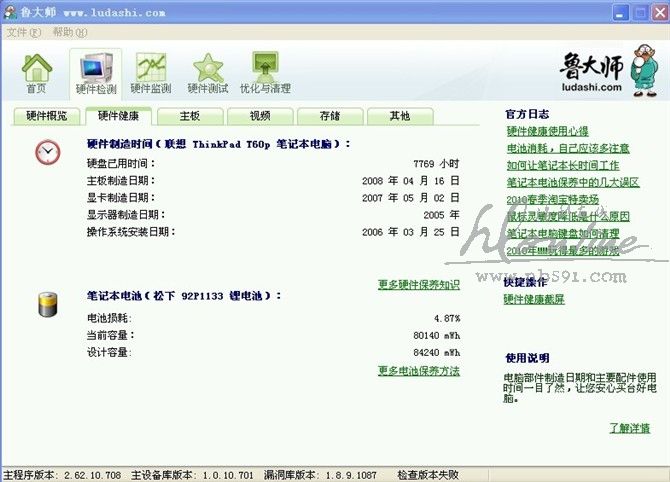
Task: Click the 显卡制造日期 value 2007 年 05 月 02 日
Action: tap(411, 198)
